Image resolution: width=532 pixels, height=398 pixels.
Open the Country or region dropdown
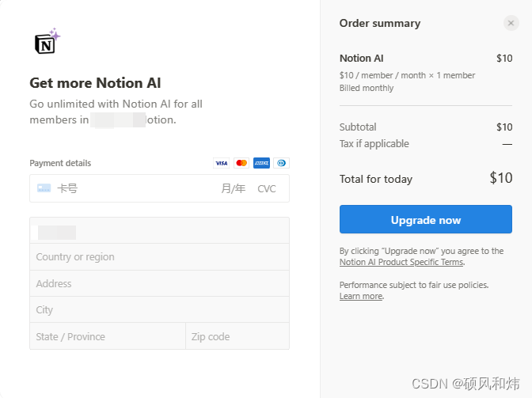pos(159,257)
